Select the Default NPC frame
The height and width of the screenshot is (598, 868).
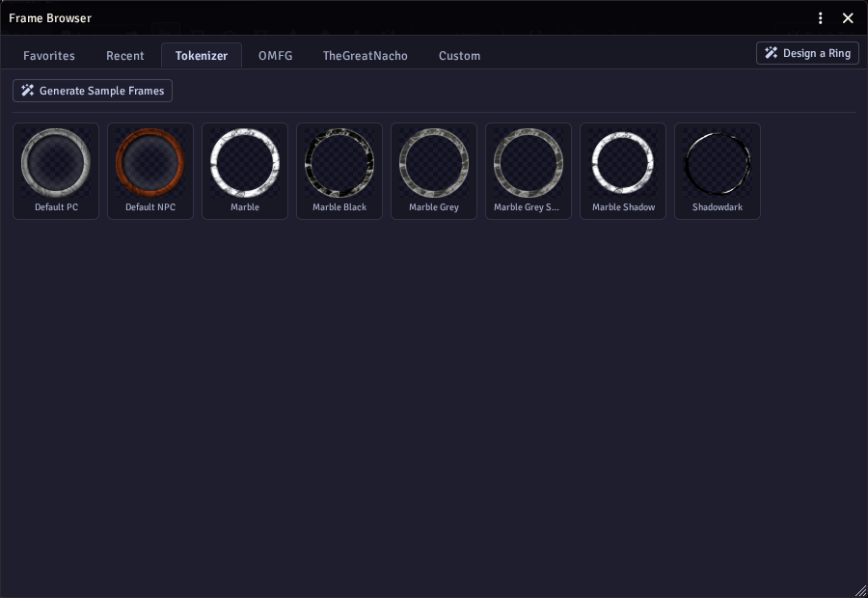150,171
